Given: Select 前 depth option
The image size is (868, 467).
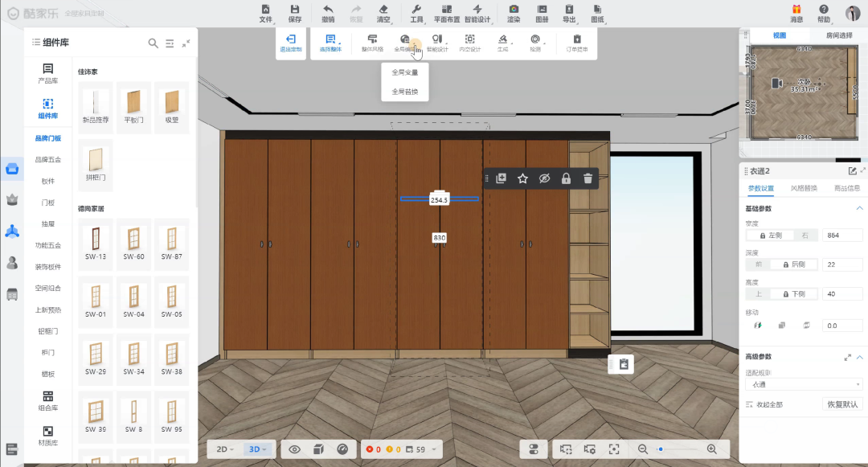Looking at the screenshot, I should 759,264.
